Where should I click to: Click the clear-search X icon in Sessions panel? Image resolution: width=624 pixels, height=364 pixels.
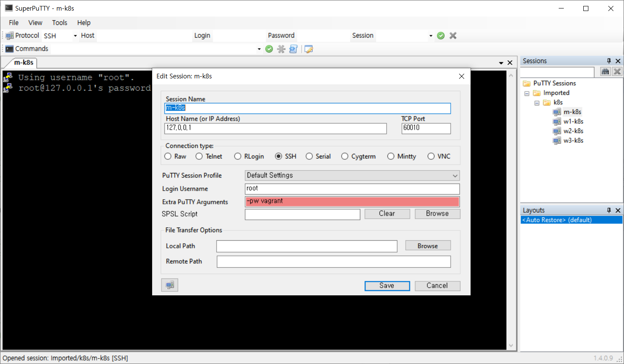617,72
